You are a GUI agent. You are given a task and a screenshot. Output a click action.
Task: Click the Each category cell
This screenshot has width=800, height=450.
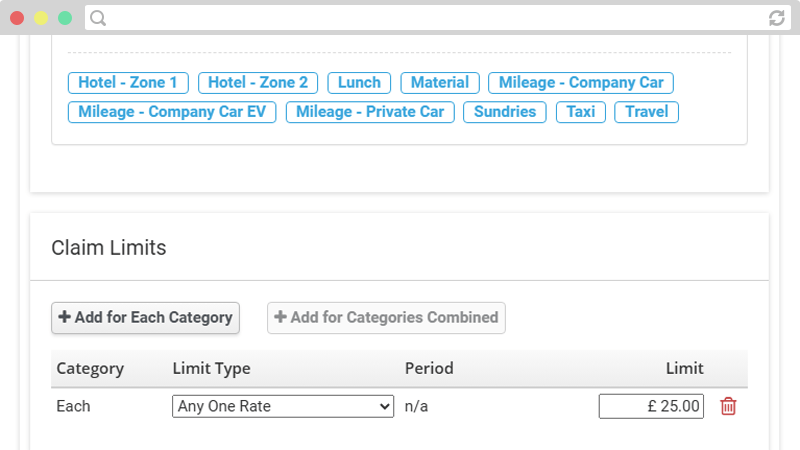point(73,407)
